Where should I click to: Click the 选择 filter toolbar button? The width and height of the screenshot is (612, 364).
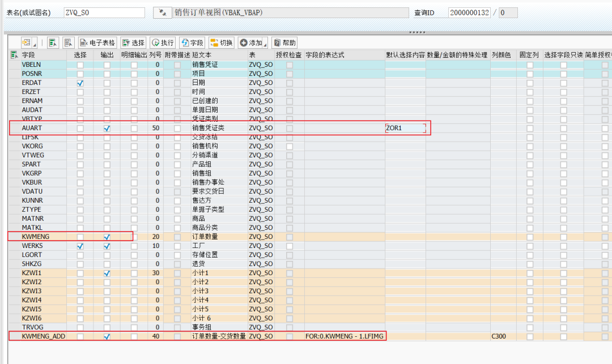tap(133, 42)
